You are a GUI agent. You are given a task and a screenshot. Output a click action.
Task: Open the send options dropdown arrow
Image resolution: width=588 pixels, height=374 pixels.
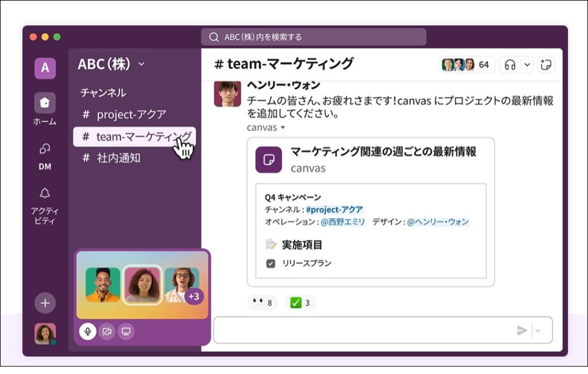537,330
